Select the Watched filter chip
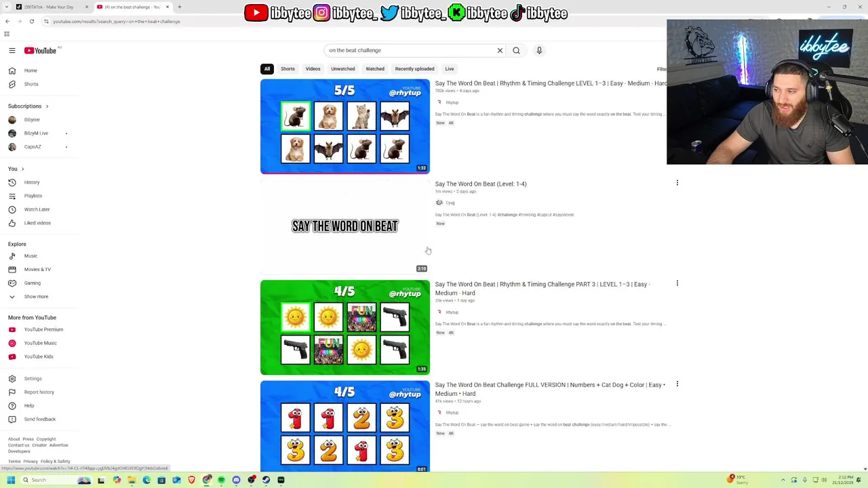 coord(375,68)
